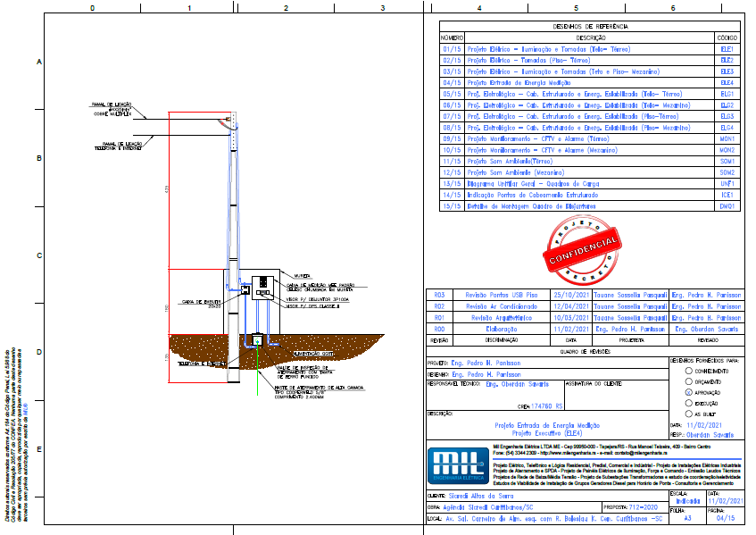Click the page number 04/15

pyautogui.click(x=726, y=518)
